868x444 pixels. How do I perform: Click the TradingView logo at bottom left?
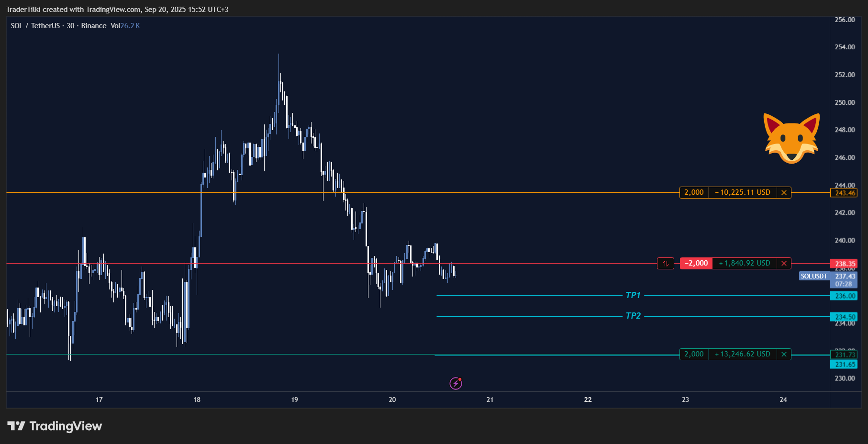pos(55,426)
